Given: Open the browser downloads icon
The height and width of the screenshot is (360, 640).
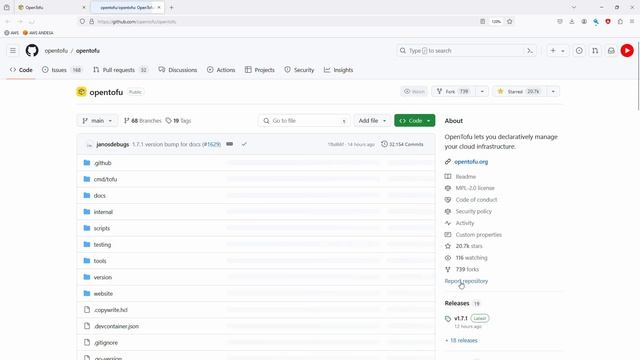Looking at the screenshot, I should click(572, 21).
